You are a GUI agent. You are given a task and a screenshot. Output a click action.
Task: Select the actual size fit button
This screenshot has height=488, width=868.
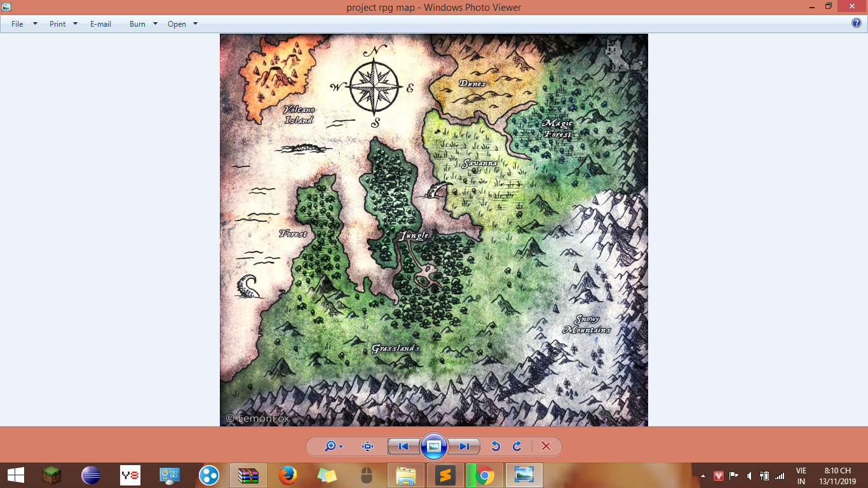pos(367,446)
